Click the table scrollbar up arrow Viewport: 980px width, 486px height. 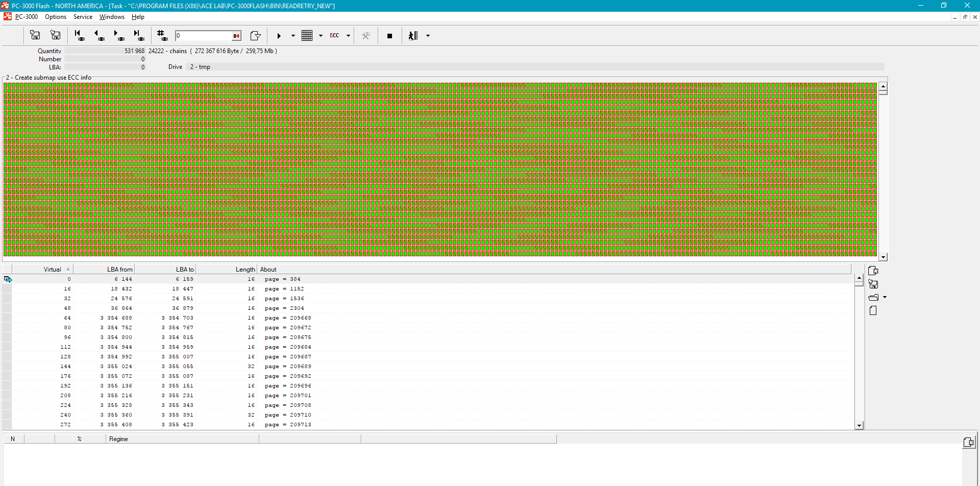pos(859,279)
